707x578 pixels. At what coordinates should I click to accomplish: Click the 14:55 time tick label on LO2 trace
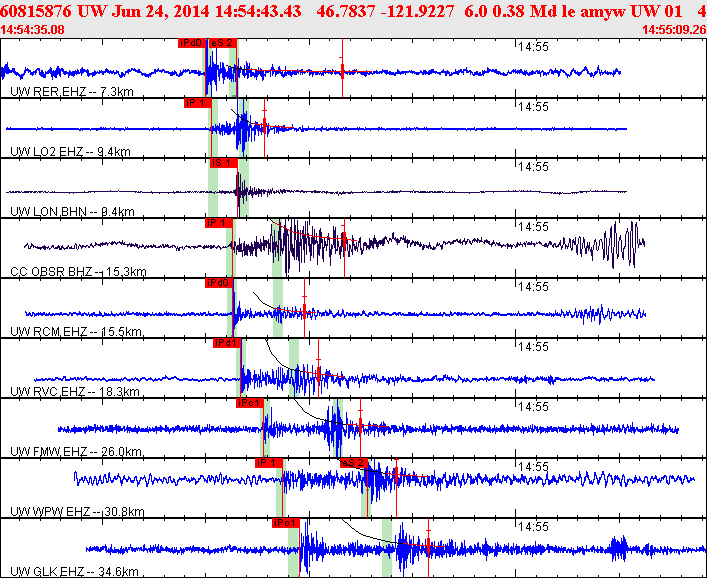pos(533,107)
